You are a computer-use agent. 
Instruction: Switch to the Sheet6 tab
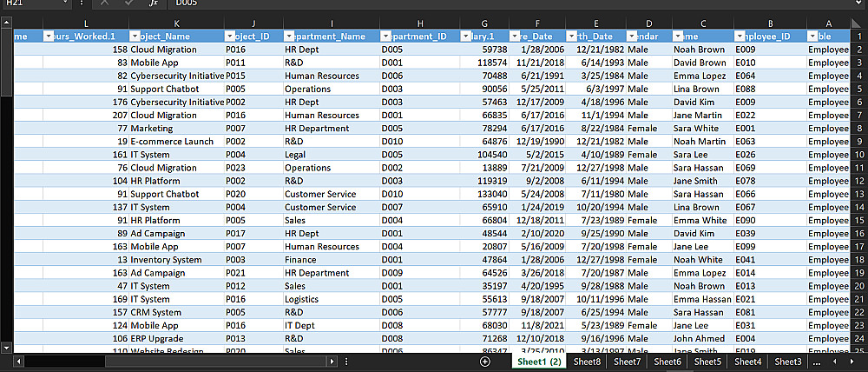[x=667, y=362]
